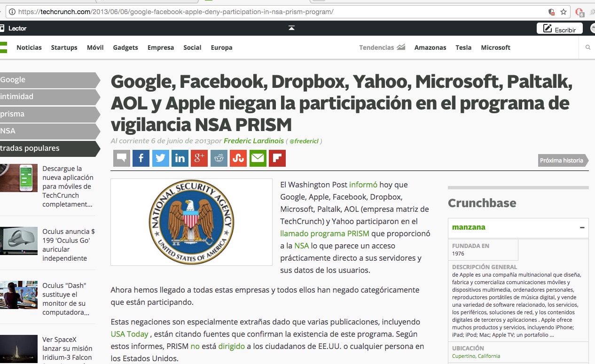Share the article on LinkedIn
Viewport: 595px width, 364px height.
[x=180, y=158]
